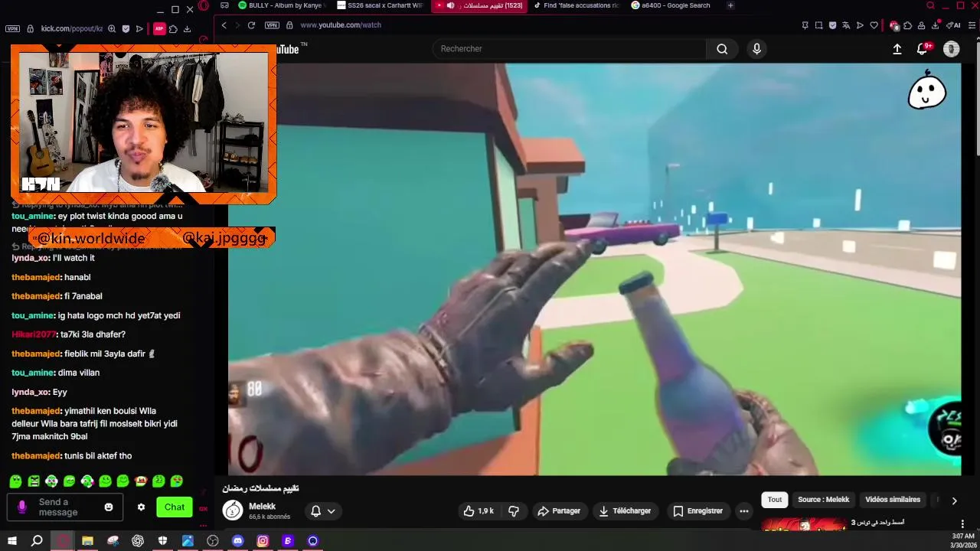Expand notification options next to Melekk bell
This screenshot has height=551, width=980.
pos(332,511)
